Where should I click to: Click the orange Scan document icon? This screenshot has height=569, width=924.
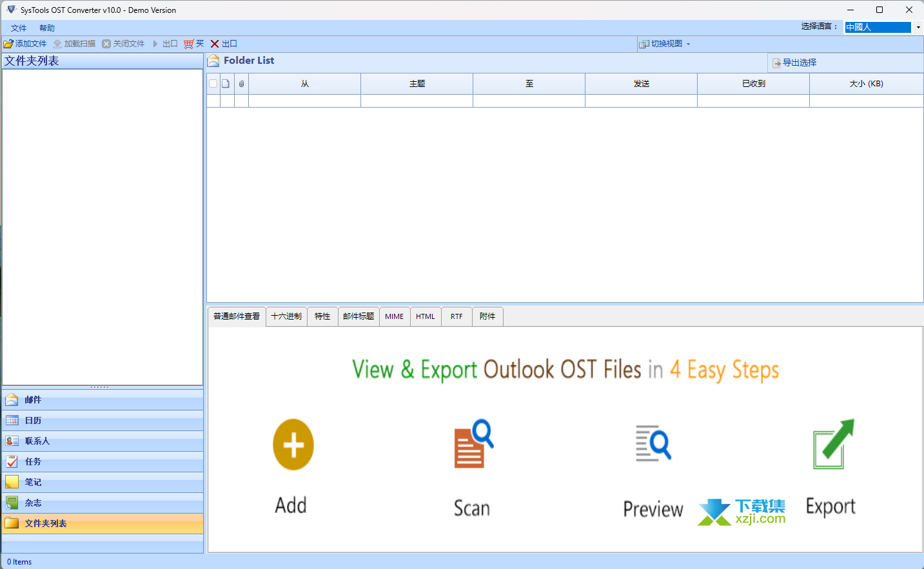pyautogui.click(x=474, y=443)
